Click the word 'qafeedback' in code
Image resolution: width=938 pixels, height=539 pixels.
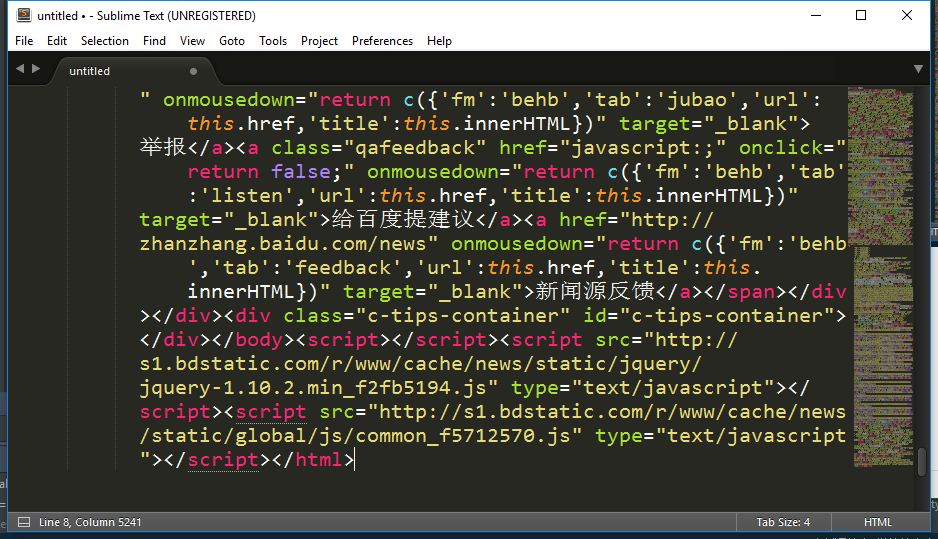point(415,148)
